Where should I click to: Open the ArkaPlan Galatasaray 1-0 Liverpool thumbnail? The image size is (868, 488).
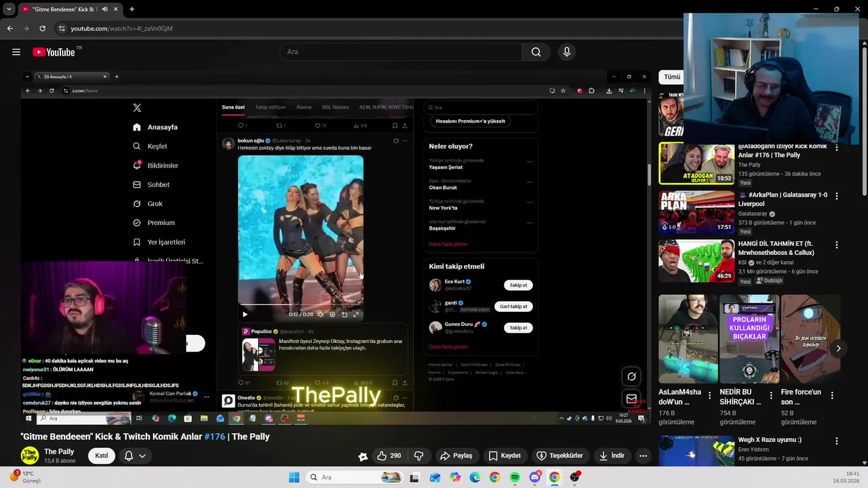(x=696, y=212)
